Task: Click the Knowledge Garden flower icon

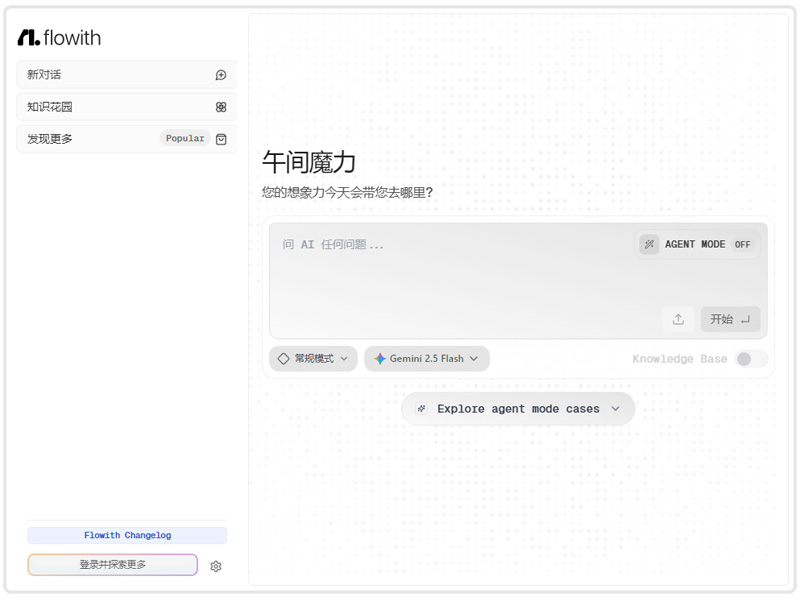Action: click(221, 107)
